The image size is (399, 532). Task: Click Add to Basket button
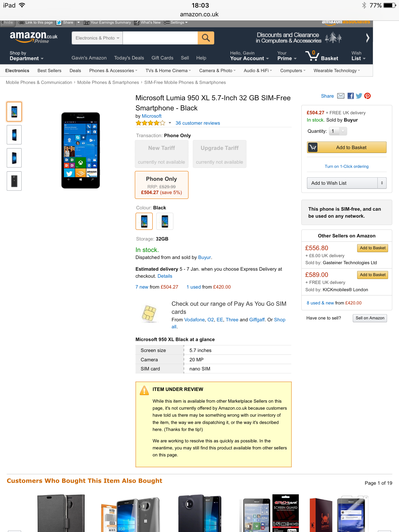pos(347,147)
